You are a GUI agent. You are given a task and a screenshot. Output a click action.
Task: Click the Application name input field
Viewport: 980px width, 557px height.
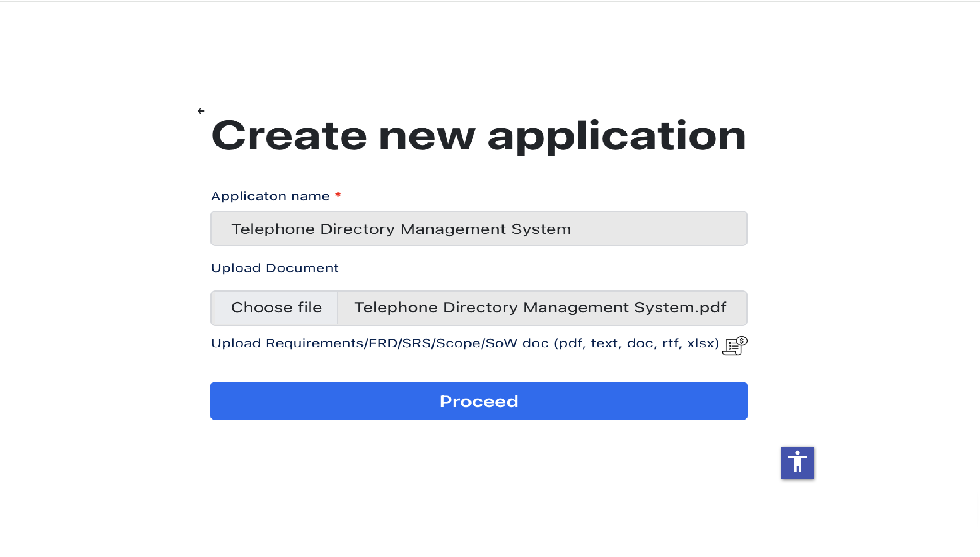479,228
